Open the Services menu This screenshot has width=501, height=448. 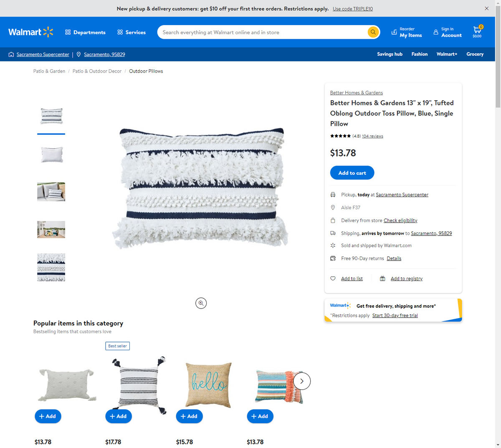(132, 32)
